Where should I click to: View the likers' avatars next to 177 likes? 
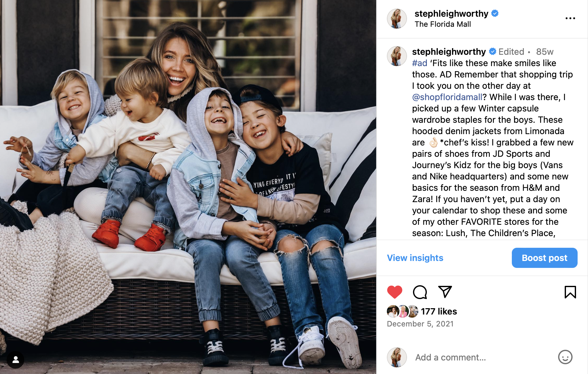pos(403,311)
